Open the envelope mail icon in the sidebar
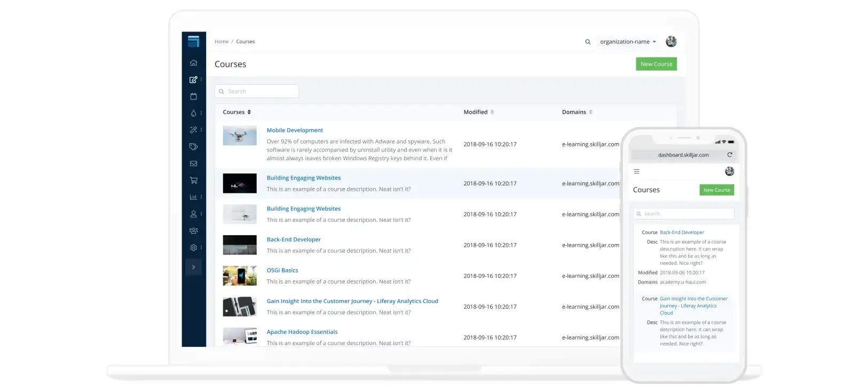The height and width of the screenshot is (391, 868). tap(193, 163)
